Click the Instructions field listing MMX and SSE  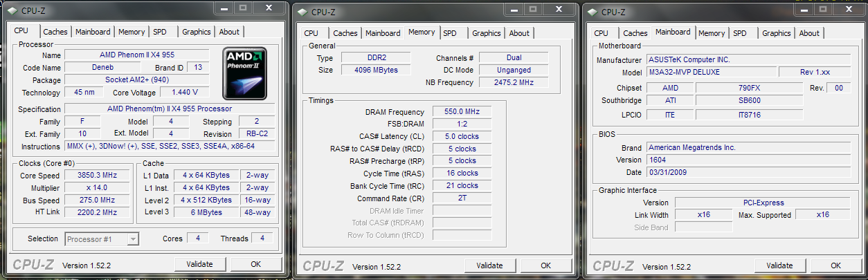(170, 147)
